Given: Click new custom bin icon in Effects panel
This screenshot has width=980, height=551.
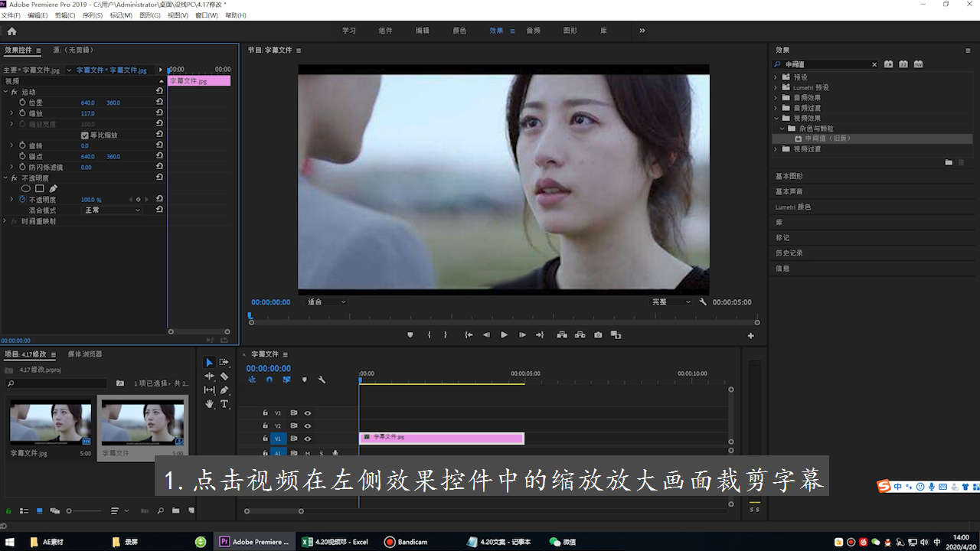Looking at the screenshot, I should point(949,162).
